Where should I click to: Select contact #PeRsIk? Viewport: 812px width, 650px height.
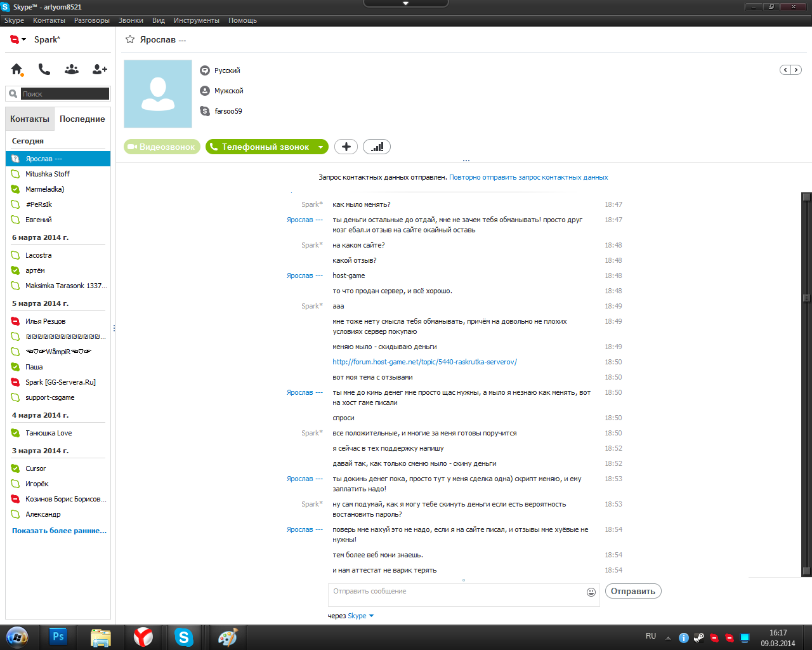[x=58, y=204]
